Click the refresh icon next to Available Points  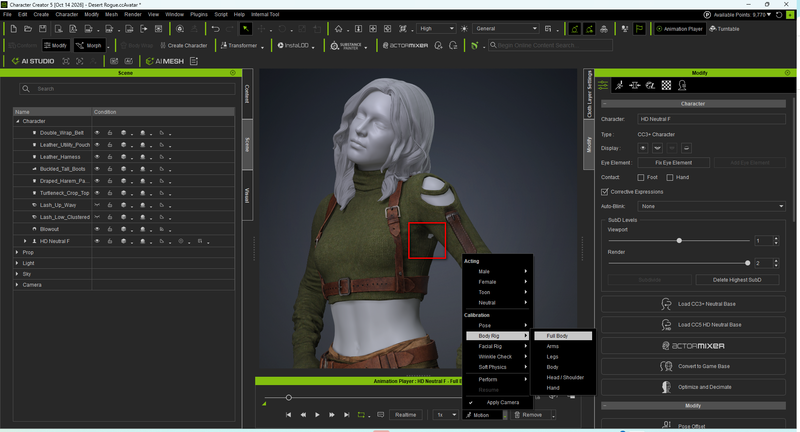click(x=779, y=15)
